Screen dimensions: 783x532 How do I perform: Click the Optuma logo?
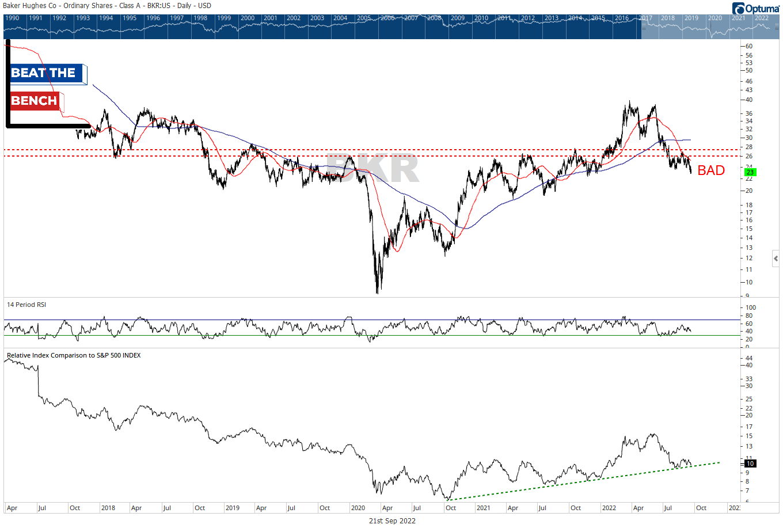[x=756, y=8]
